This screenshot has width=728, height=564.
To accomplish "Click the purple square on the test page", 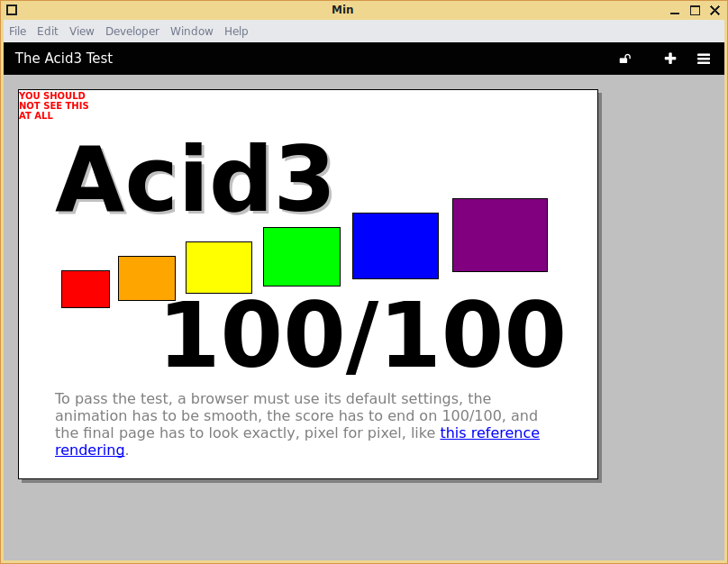I will (499, 233).
